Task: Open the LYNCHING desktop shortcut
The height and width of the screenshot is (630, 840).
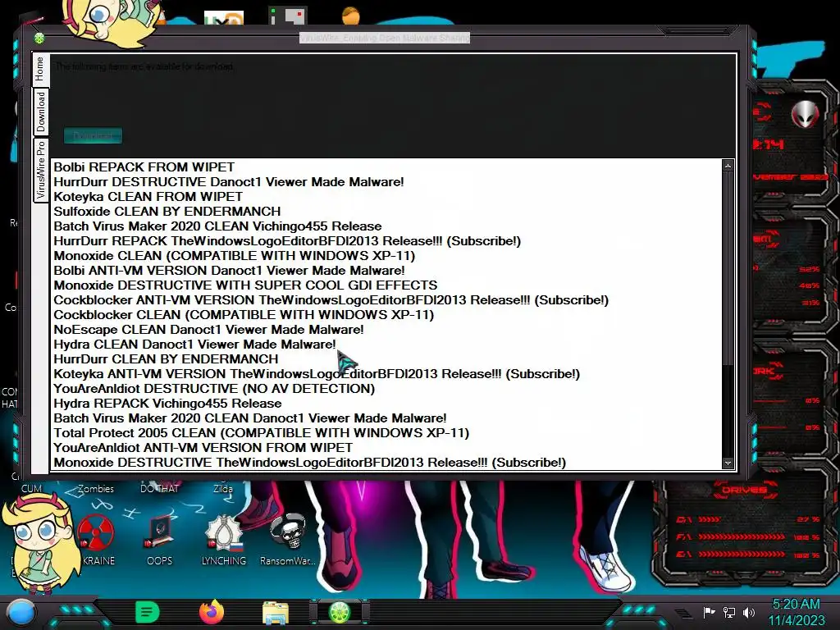Action: point(224,540)
